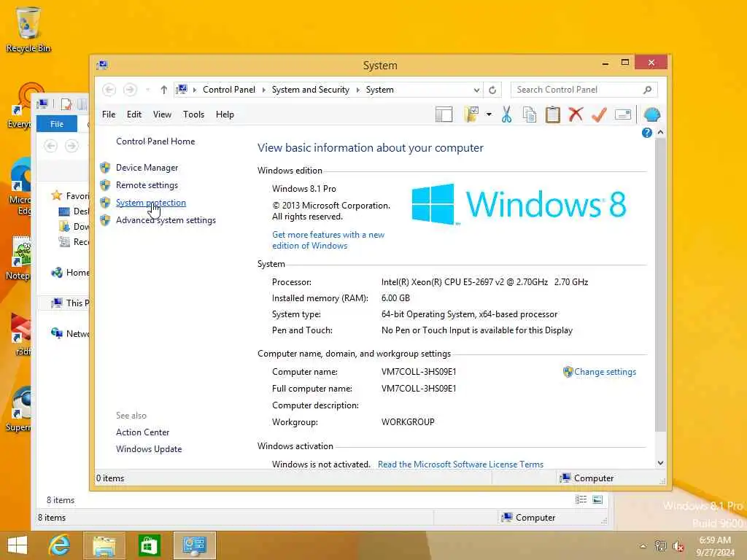The width and height of the screenshot is (747, 560).
Task: Click the Back arrow in System window
Action: coord(109,90)
